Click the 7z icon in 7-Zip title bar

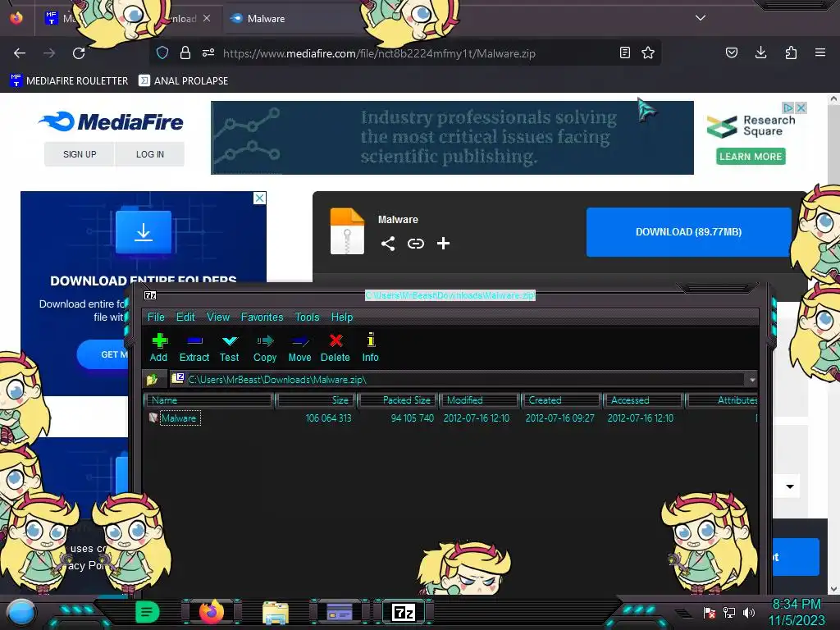(x=151, y=295)
